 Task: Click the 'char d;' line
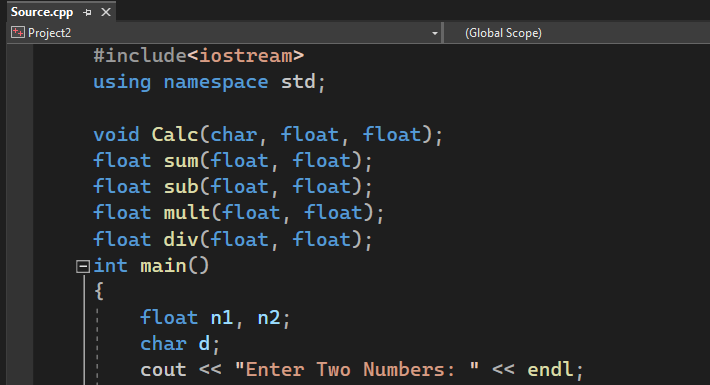[x=180, y=344]
